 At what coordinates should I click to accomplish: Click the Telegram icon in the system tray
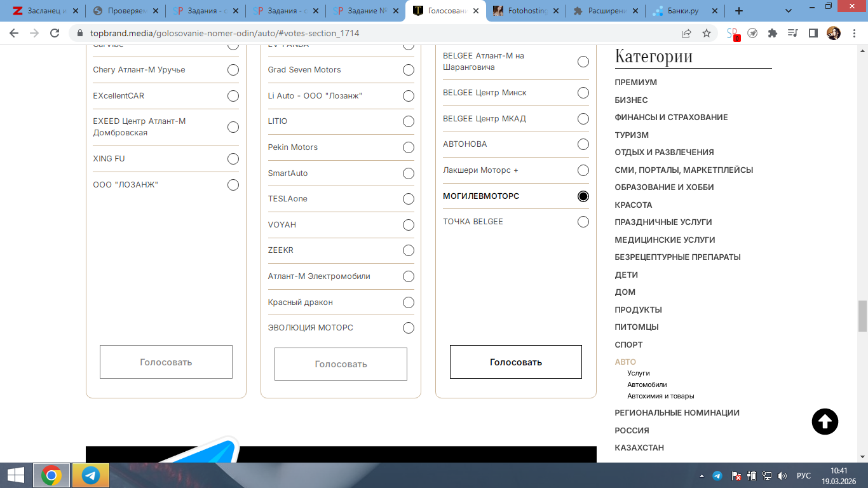click(x=717, y=475)
